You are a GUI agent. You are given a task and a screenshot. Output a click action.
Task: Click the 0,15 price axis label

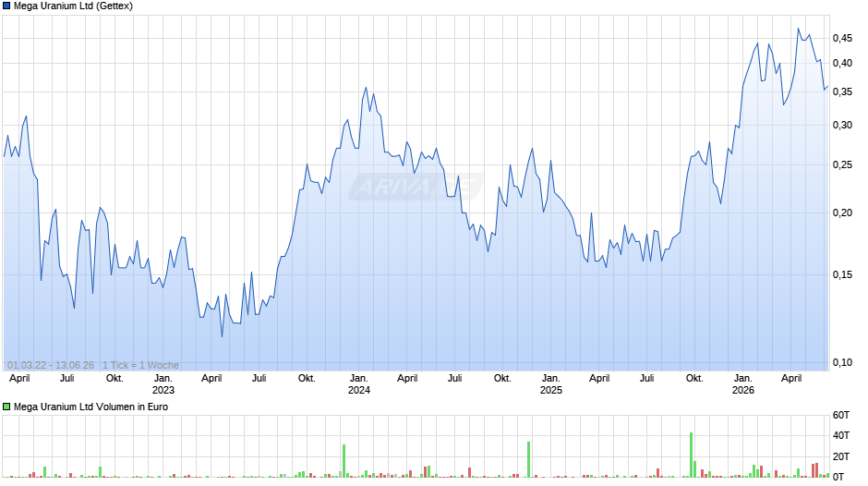tap(842, 274)
